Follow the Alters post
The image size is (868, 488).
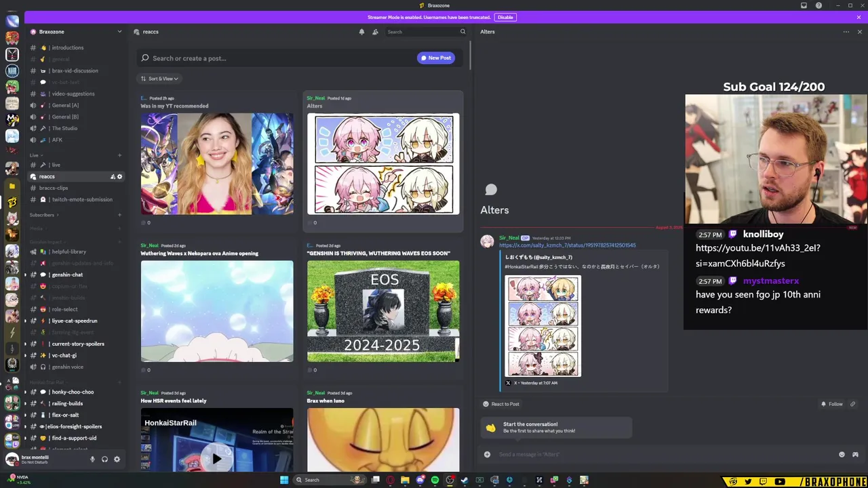click(x=831, y=404)
